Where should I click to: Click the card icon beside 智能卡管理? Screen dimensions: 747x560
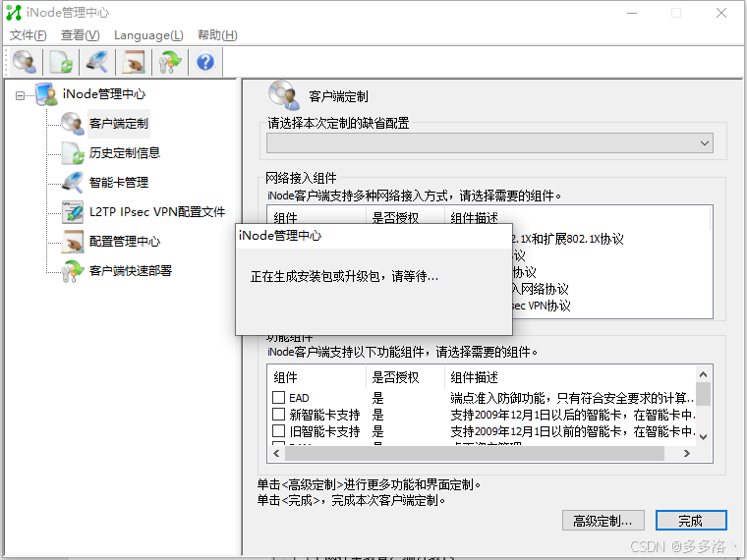tap(73, 183)
